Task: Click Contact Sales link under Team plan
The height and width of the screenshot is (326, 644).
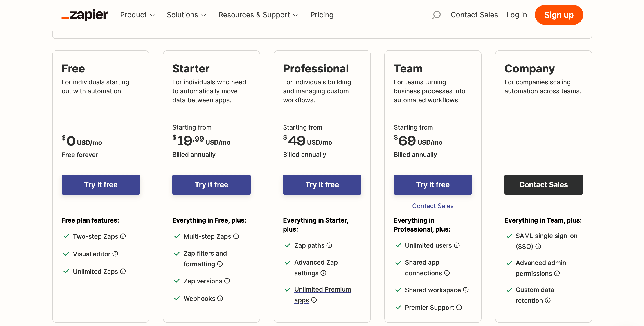Action: click(433, 206)
